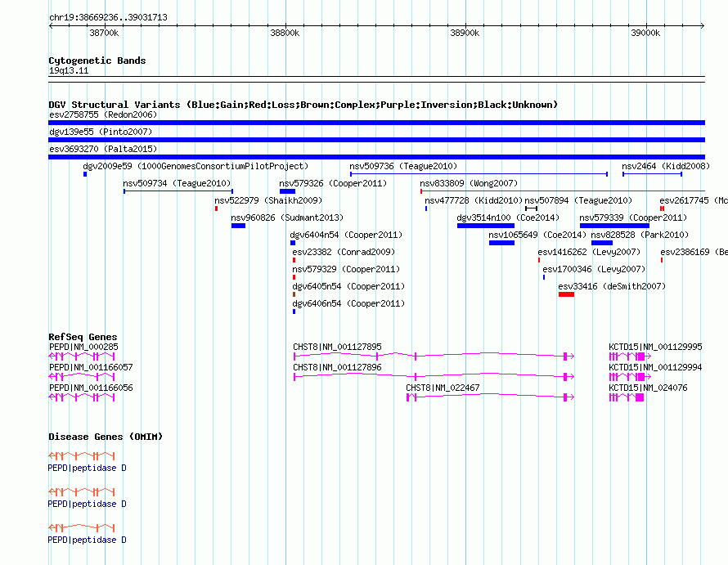Select the 38900k ruler tick label
Image resolution: width=728 pixels, height=565 pixels.
[x=465, y=33]
